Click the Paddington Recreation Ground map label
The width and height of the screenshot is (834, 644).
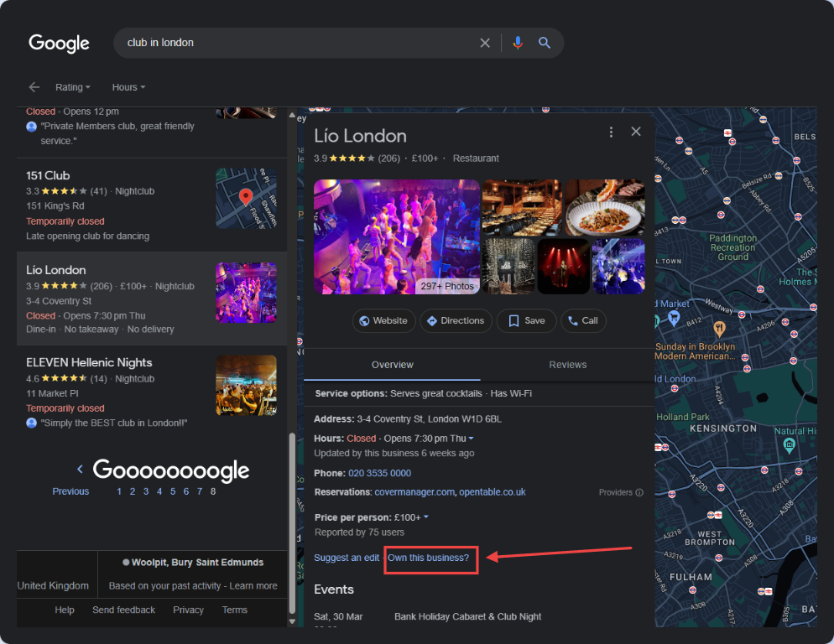(733, 247)
